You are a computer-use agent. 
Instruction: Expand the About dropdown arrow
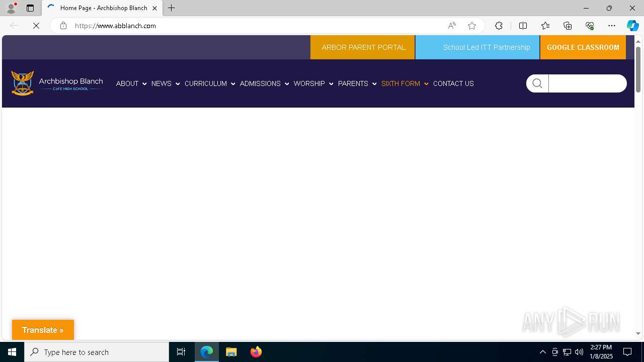click(x=144, y=84)
